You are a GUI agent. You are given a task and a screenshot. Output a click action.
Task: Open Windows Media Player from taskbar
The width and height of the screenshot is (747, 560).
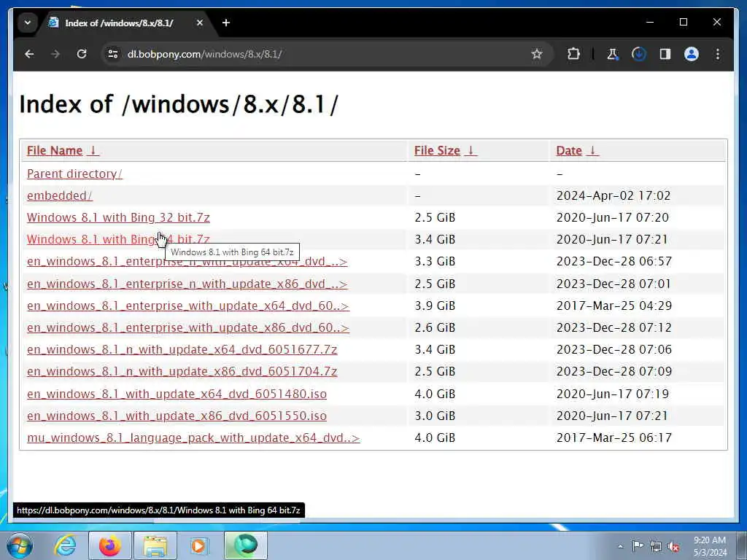[199, 545]
